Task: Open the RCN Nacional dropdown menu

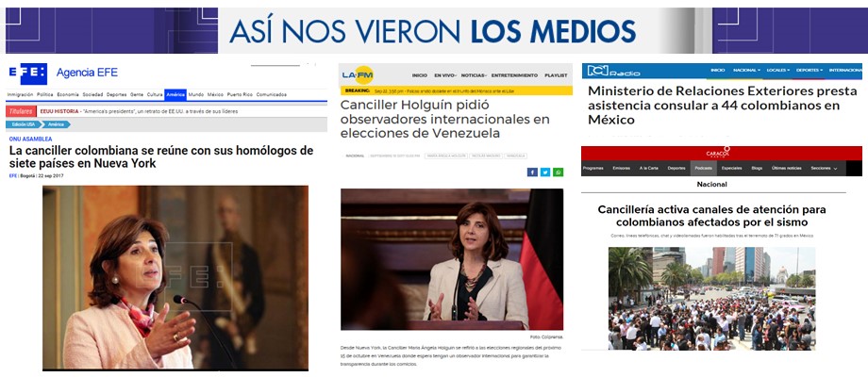Action: [x=746, y=70]
